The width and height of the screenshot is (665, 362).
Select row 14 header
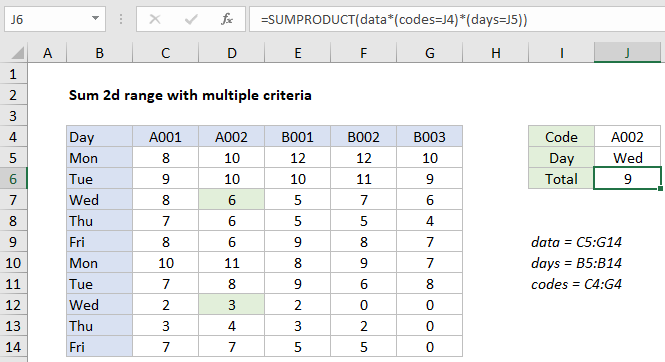pos(13,347)
